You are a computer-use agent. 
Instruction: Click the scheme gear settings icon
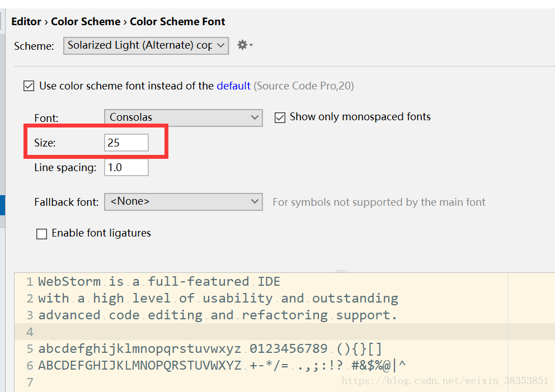[x=244, y=45]
